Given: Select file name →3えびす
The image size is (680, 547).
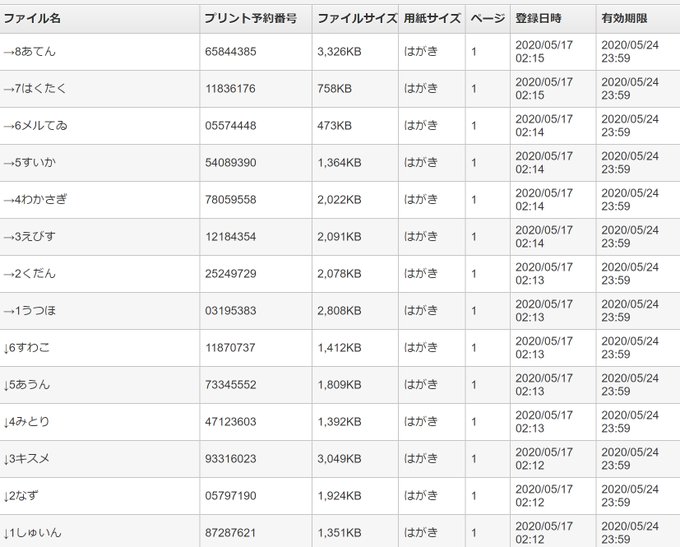Looking at the screenshot, I should click(x=29, y=237).
